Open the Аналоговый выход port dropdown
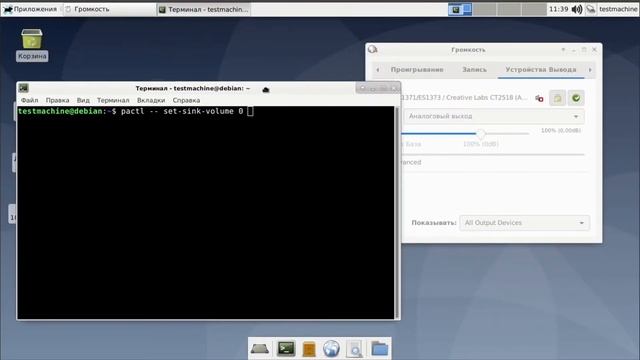The image size is (640, 360). pos(494,116)
